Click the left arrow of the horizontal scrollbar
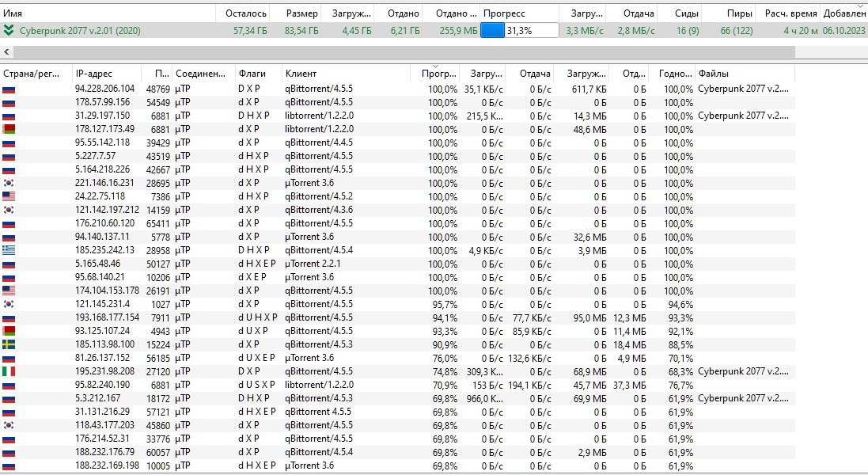The image size is (868, 475). click(6, 51)
